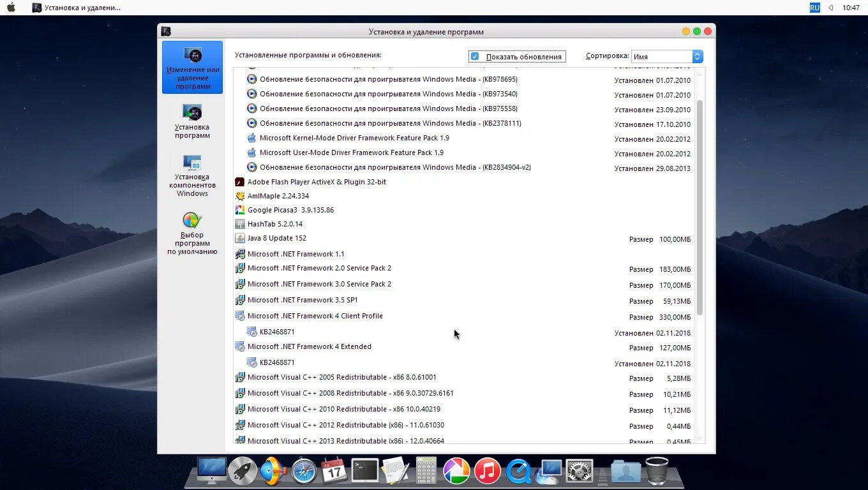Click install date 'Установлен 29.08.2013'

[x=652, y=168]
